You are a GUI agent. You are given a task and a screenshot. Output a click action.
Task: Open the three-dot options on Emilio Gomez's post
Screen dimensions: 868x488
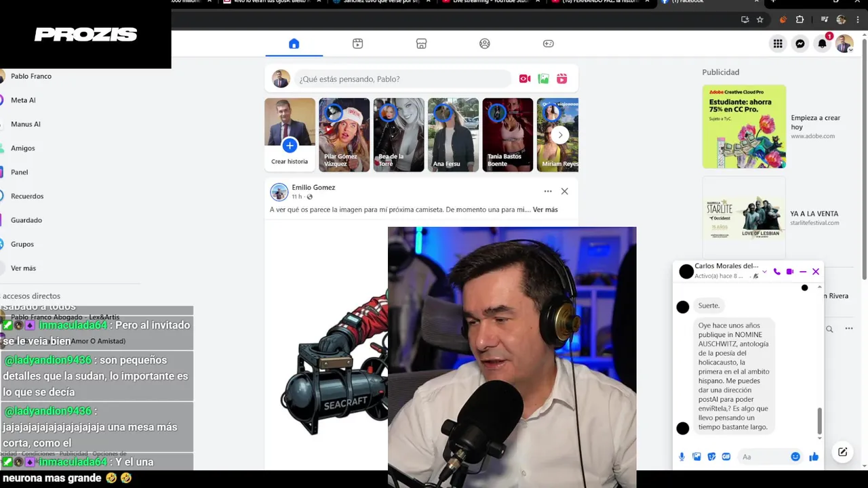(x=548, y=191)
